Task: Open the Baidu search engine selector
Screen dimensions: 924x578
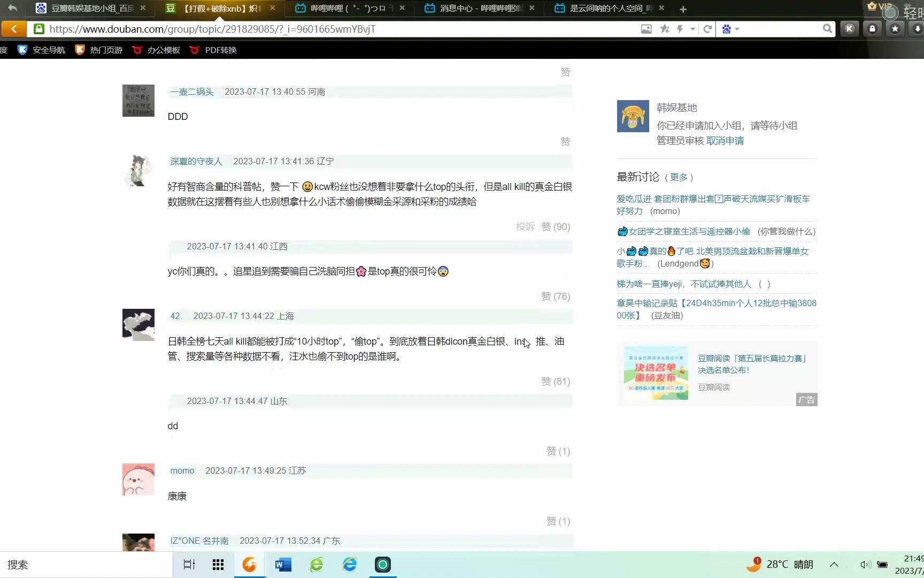Action: [730, 29]
